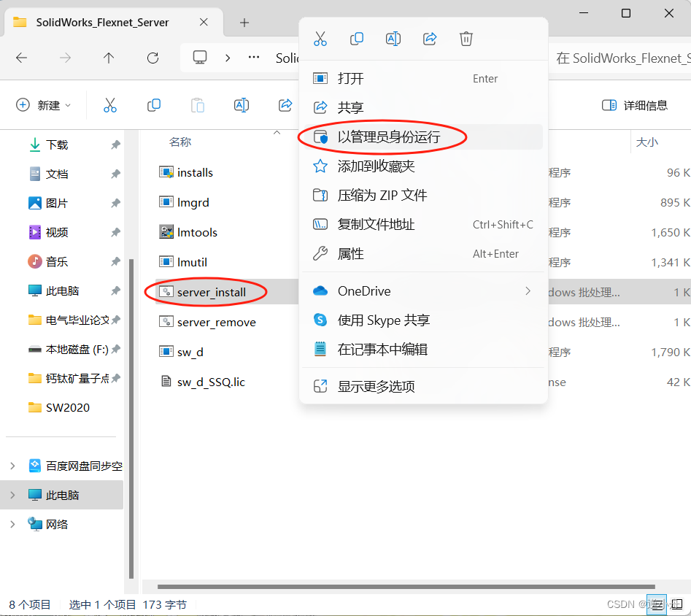Open 图片 in the sidebar
The height and width of the screenshot is (616, 691).
click(x=57, y=204)
